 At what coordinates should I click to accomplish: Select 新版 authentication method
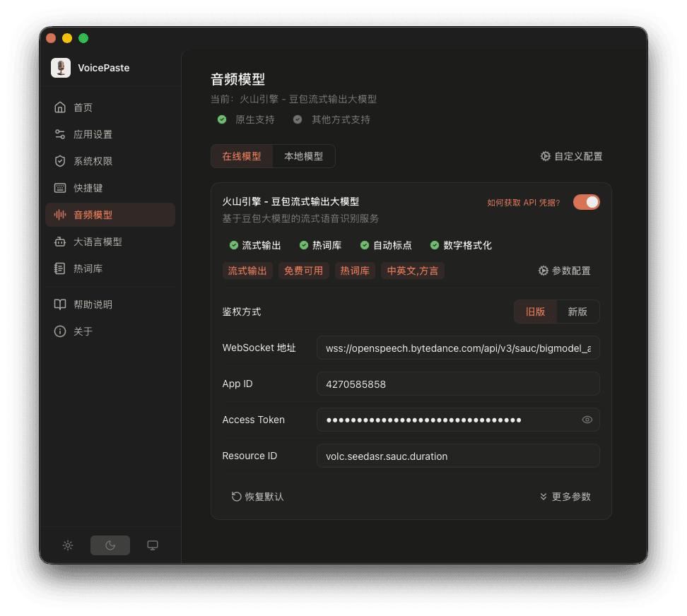click(577, 312)
